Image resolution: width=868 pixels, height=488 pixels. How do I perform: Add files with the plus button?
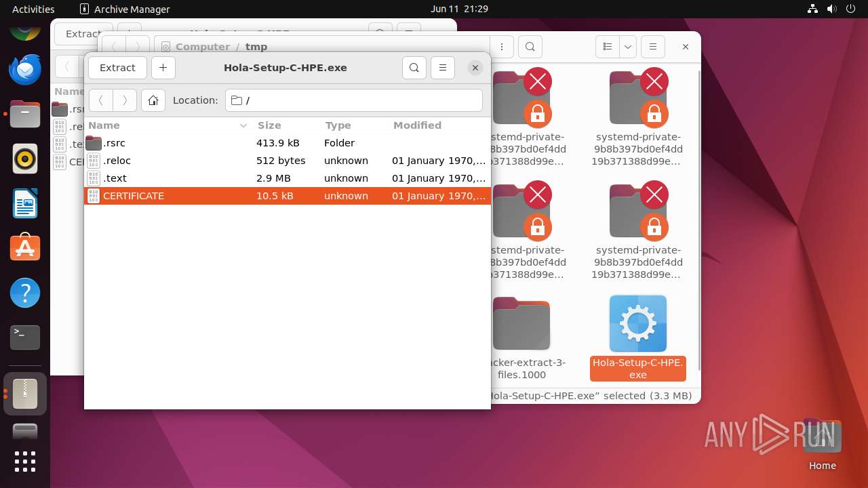163,68
